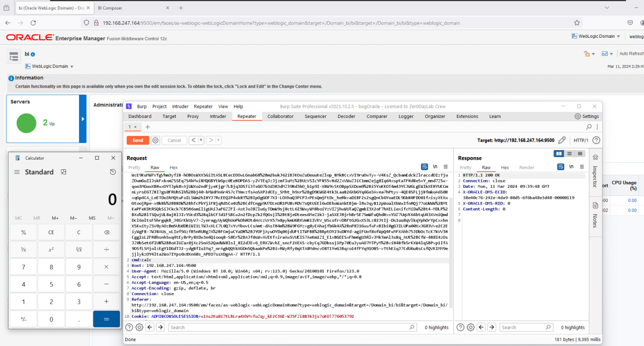Edit target with the pencil icon
Viewport: 644px width, 346px height.
coord(562,141)
